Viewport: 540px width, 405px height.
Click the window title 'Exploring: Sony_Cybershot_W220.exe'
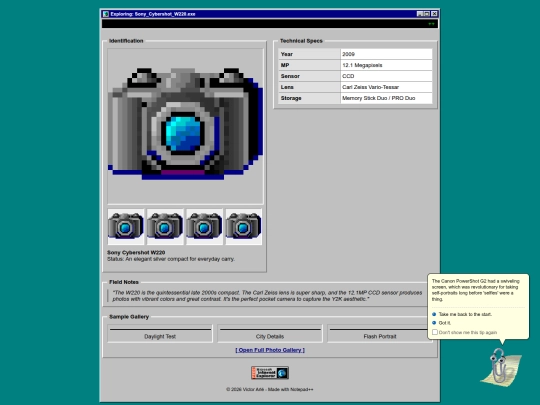[153, 14]
